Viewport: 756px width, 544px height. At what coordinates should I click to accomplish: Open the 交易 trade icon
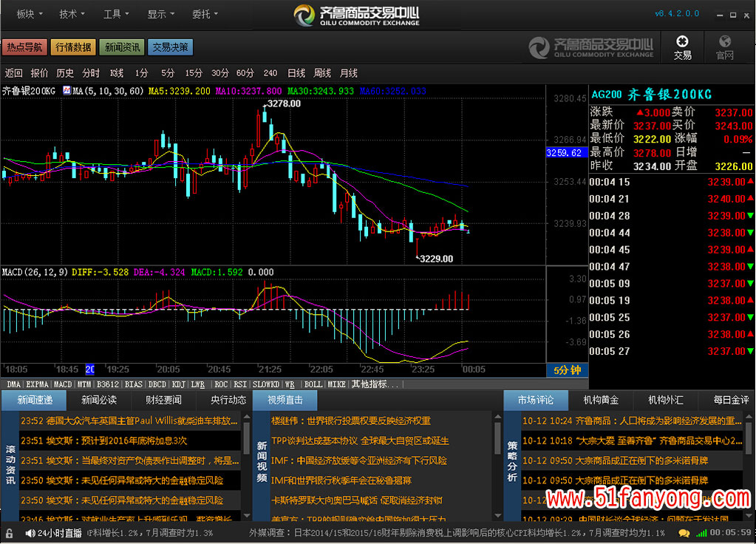[x=682, y=47]
